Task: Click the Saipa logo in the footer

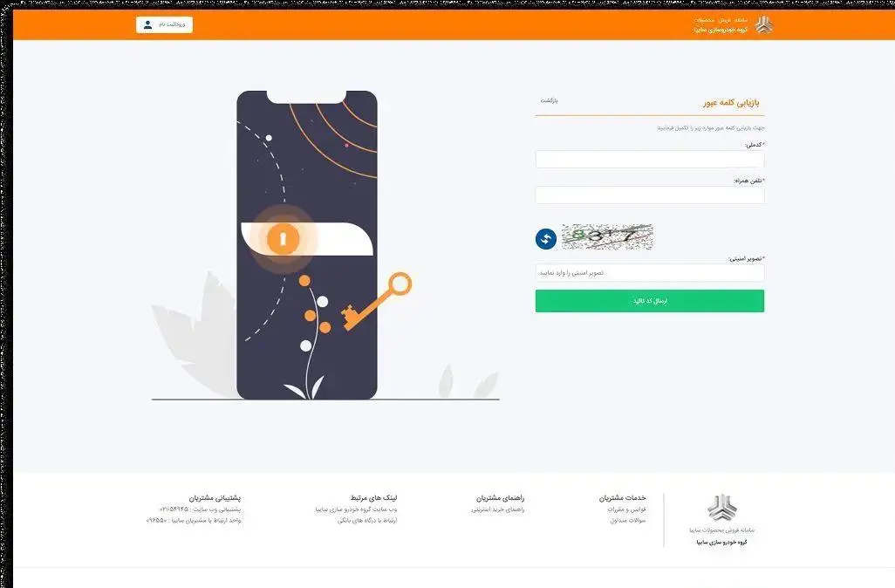Action: coord(722,507)
